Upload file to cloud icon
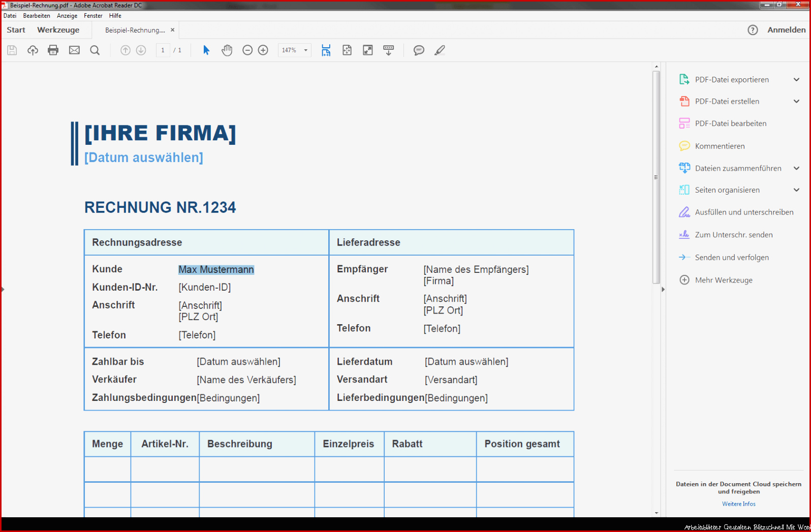Image resolution: width=811 pixels, height=532 pixels. pyautogui.click(x=33, y=50)
